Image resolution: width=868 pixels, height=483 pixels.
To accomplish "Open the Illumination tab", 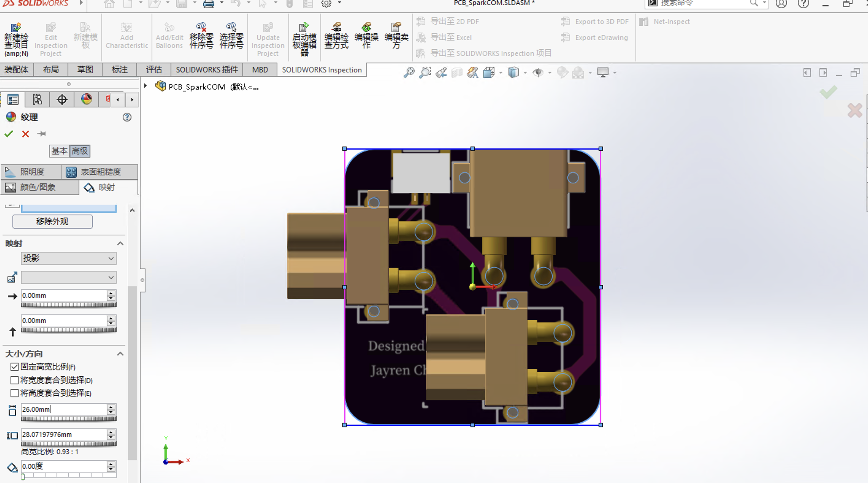I will pyautogui.click(x=31, y=172).
